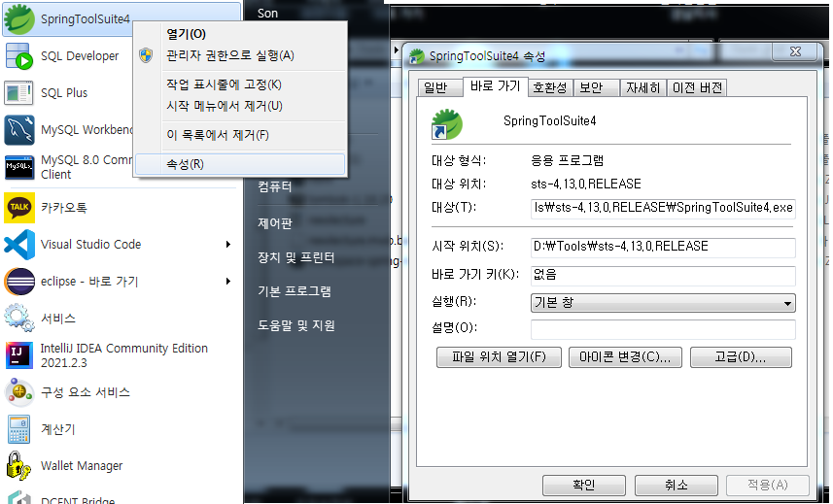Click the 파일 위치 열기(F) button
833x504 pixels.
click(499, 357)
